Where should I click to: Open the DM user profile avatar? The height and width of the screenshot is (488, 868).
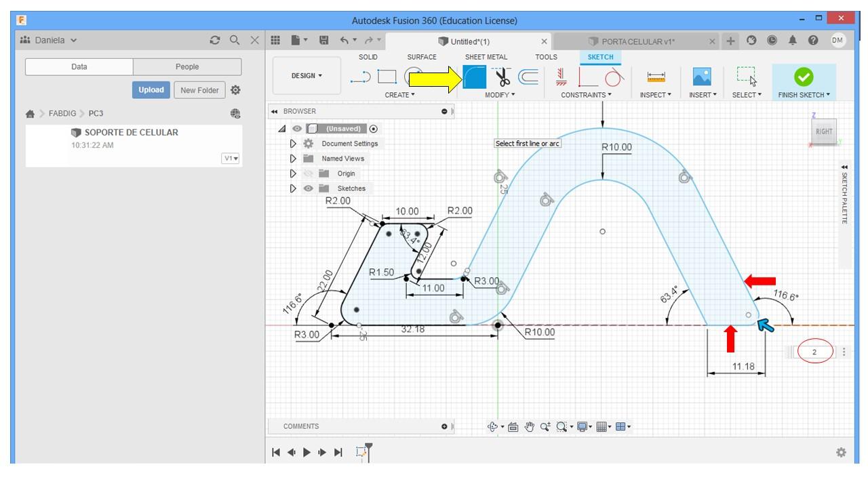coord(837,40)
